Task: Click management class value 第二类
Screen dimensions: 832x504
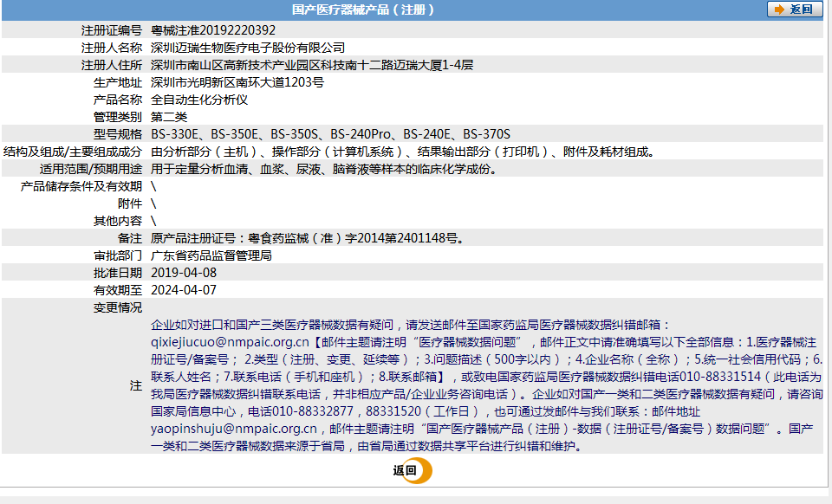Action: pyautogui.click(x=169, y=117)
